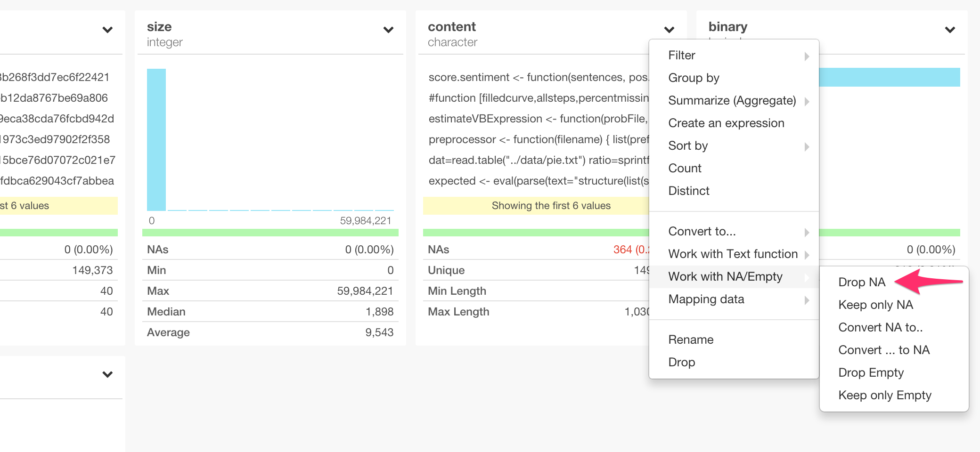Viewport: 980px width, 452px height.
Task: Open the Sort by submenu
Action: (687, 145)
